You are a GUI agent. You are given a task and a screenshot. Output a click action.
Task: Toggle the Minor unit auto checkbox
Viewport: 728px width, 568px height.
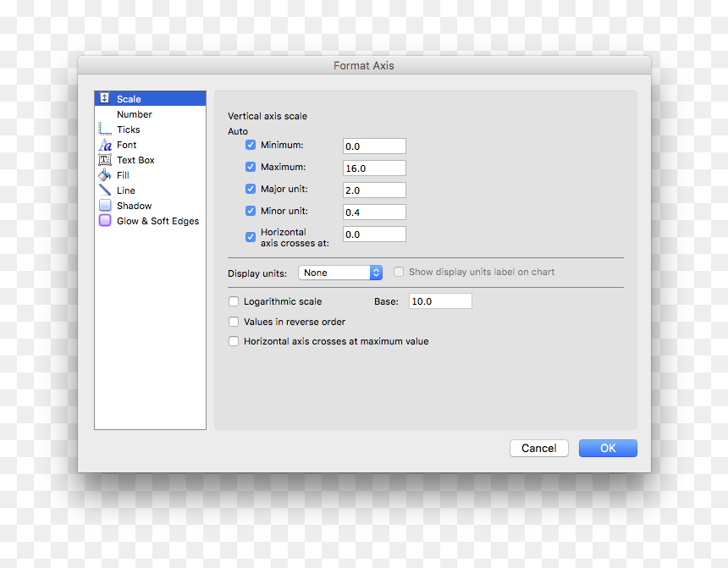251,211
